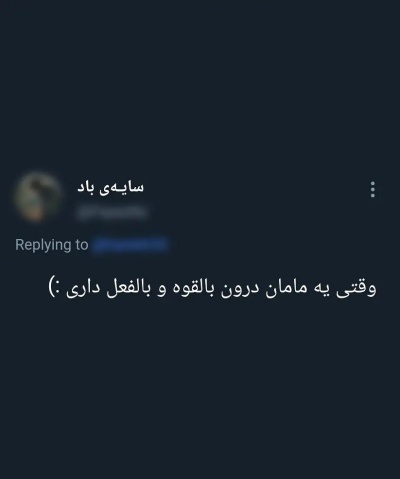The width and height of the screenshot is (400, 479).
Task: Open the blurred profile avatar picture
Action: [38, 196]
